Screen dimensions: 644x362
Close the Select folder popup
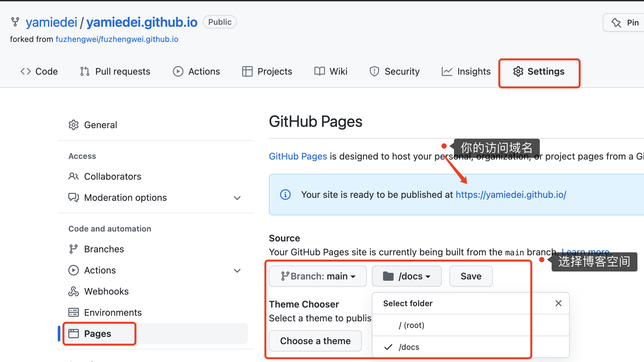(559, 303)
